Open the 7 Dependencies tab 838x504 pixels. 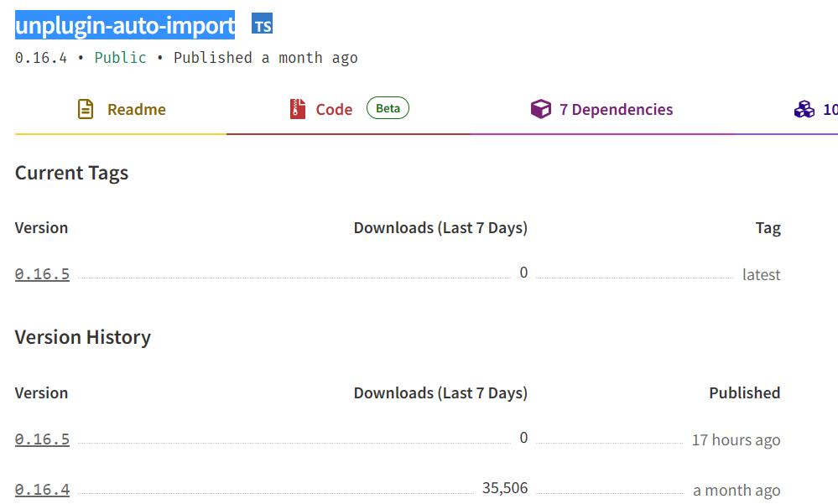[x=601, y=110]
